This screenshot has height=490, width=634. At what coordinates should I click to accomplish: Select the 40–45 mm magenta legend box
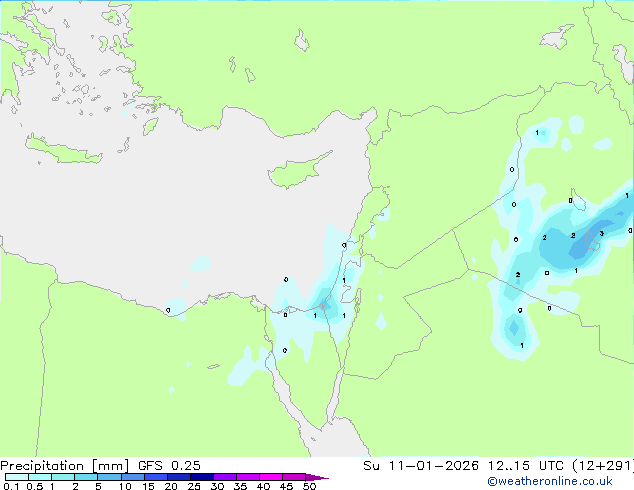pyautogui.click(x=271, y=477)
